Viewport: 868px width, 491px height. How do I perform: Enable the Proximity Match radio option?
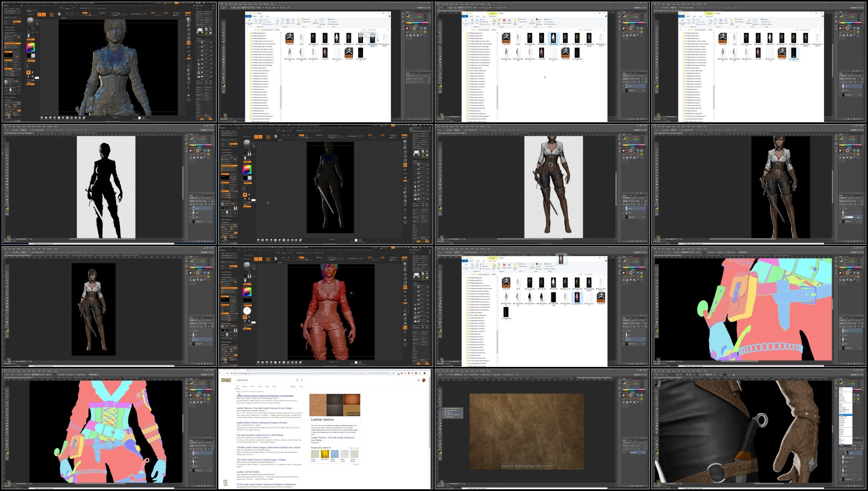(x=469, y=374)
